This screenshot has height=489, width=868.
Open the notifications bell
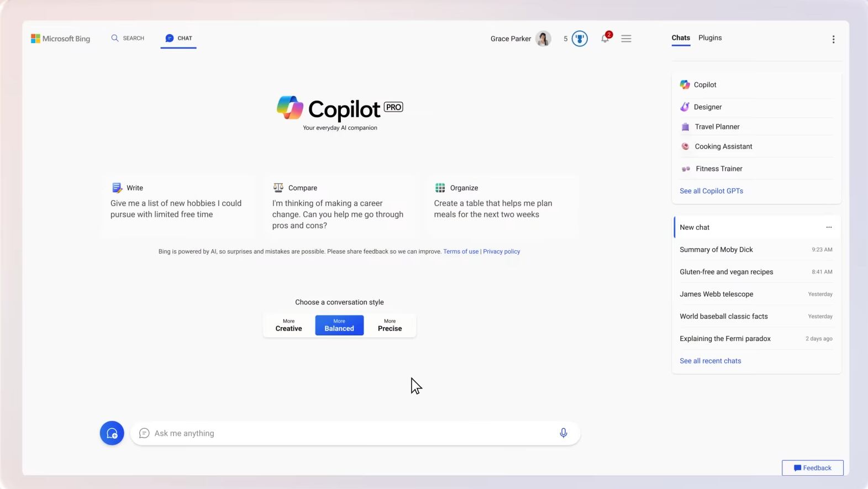click(x=605, y=39)
